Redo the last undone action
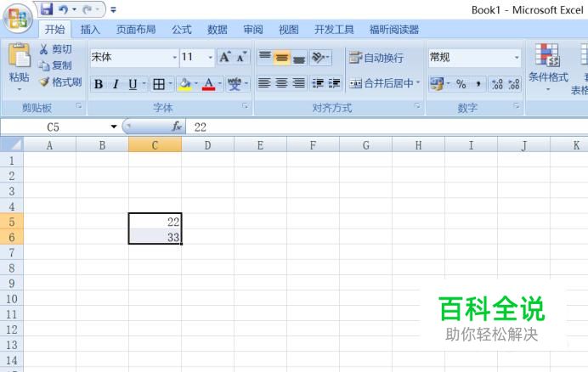Screen dimensions: 588x372 coord(88,9)
